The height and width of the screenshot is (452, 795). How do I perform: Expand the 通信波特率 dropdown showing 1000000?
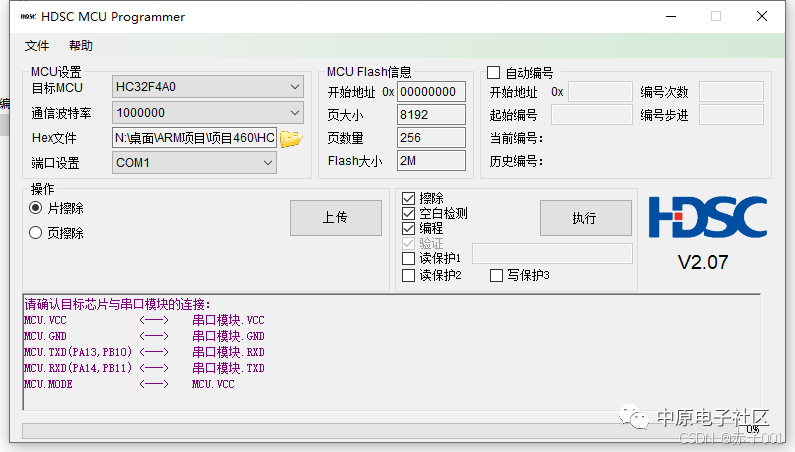tap(207, 113)
